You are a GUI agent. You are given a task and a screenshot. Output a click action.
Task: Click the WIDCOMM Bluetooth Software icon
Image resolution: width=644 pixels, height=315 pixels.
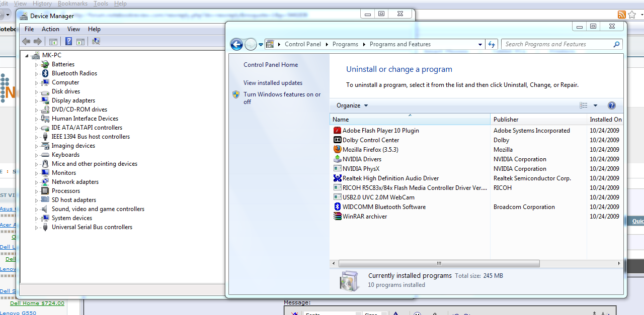[338, 207]
